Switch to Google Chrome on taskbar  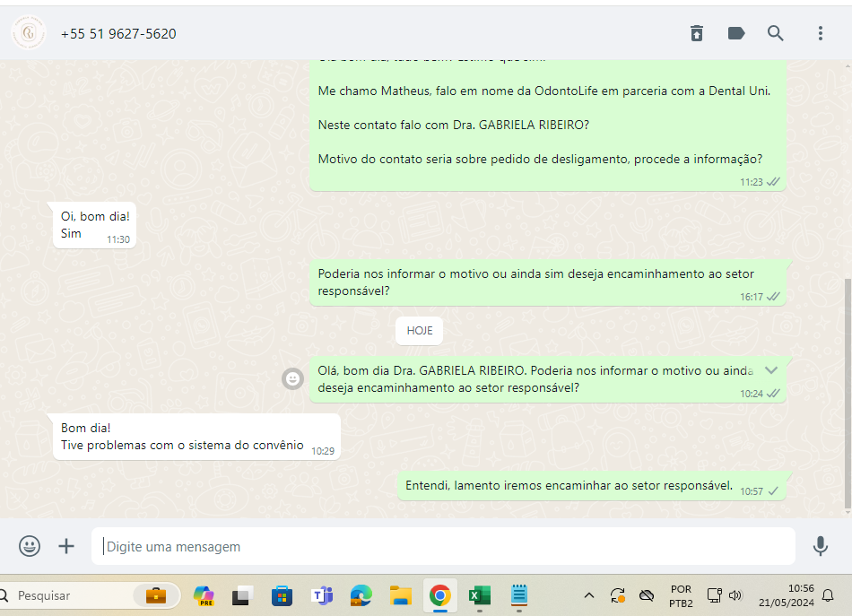coord(440,595)
